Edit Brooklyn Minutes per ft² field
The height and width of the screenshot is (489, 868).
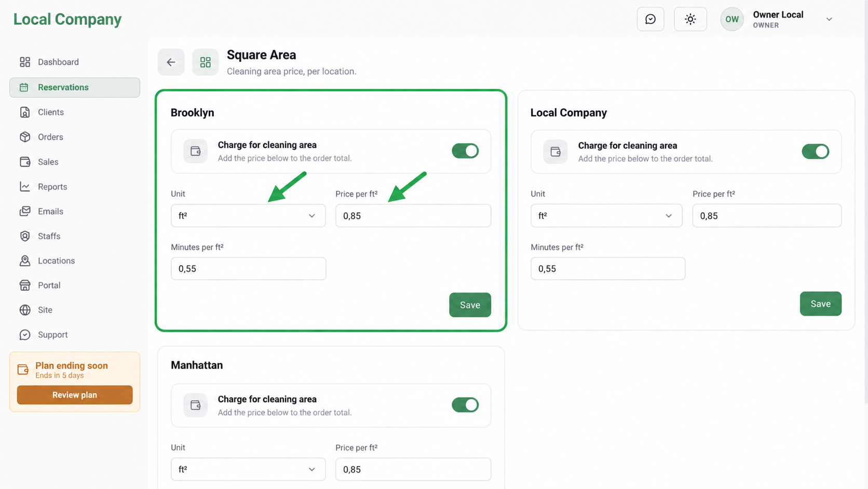tap(249, 269)
